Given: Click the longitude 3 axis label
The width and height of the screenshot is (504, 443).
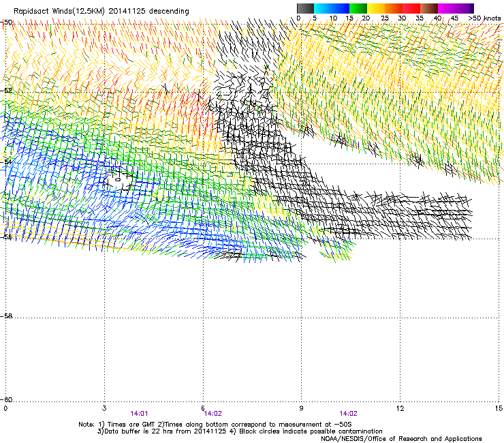Looking at the screenshot, I should pos(104,408).
